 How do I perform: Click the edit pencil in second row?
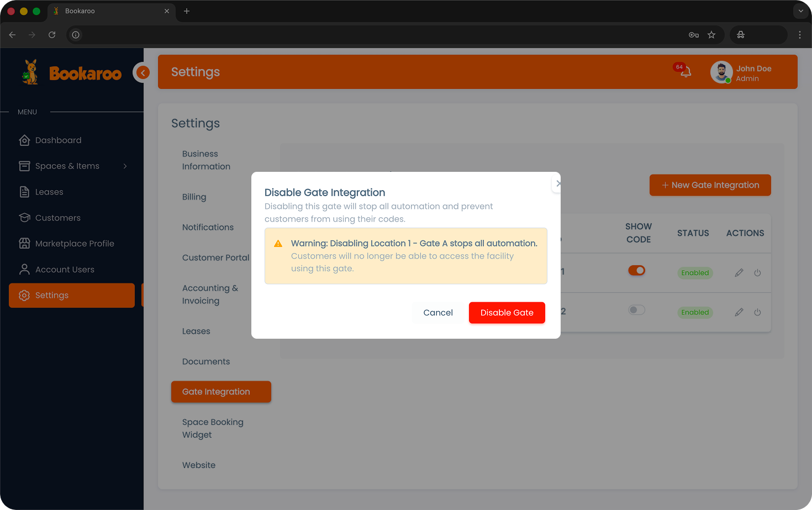(x=739, y=313)
